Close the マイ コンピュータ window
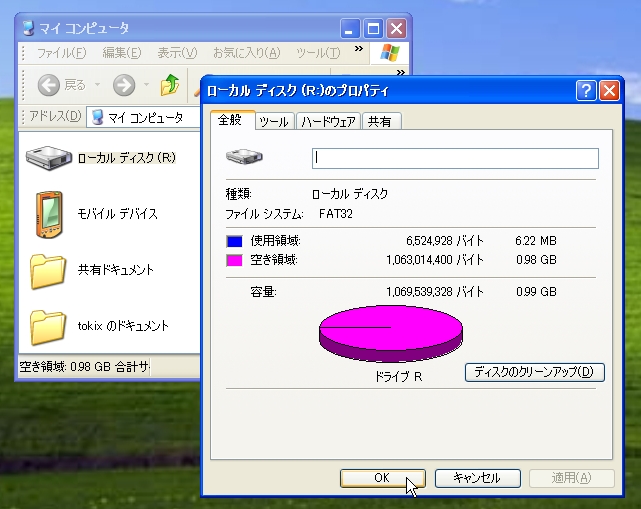The image size is (641, 509). 396,29
